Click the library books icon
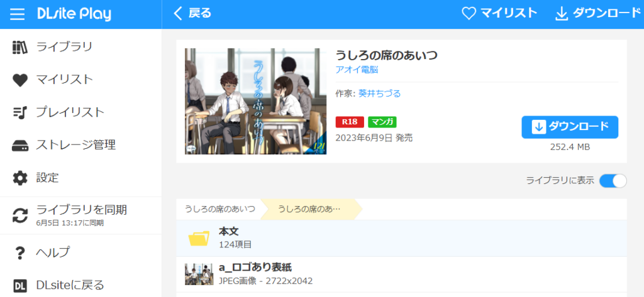The image size is (644, 297). click(20, 47)
